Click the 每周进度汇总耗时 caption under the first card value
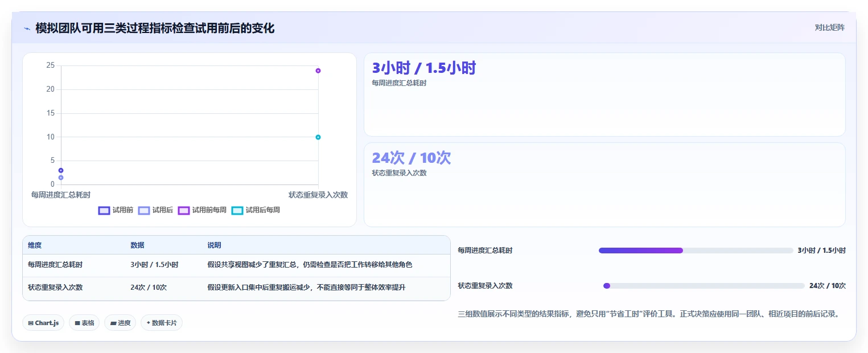The image size is (868, 353). tap(399, 83)
